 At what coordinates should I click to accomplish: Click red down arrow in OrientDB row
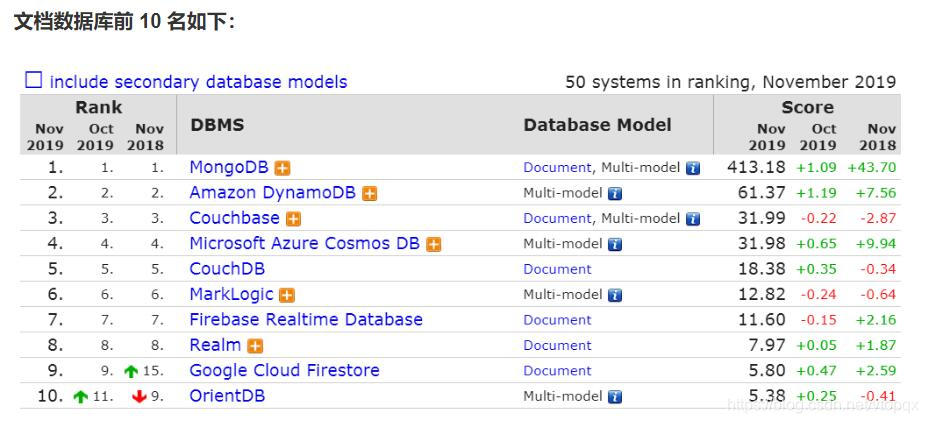(139, 397)
